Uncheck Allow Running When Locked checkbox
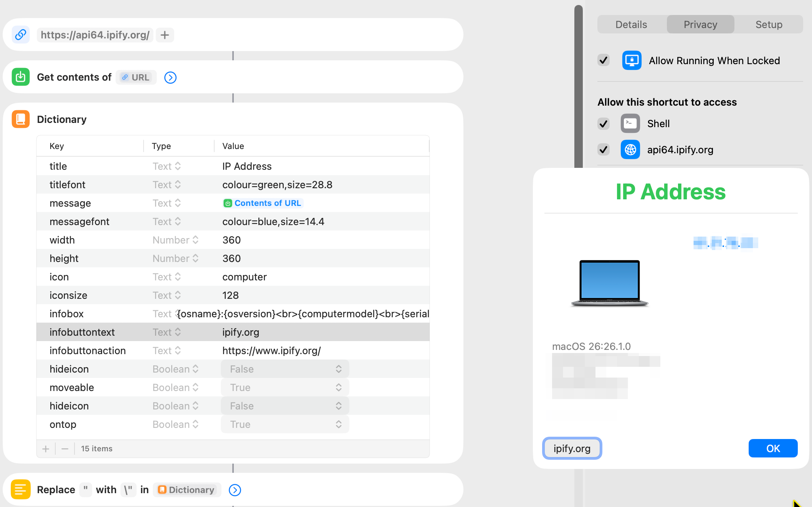 click(604, 60)
